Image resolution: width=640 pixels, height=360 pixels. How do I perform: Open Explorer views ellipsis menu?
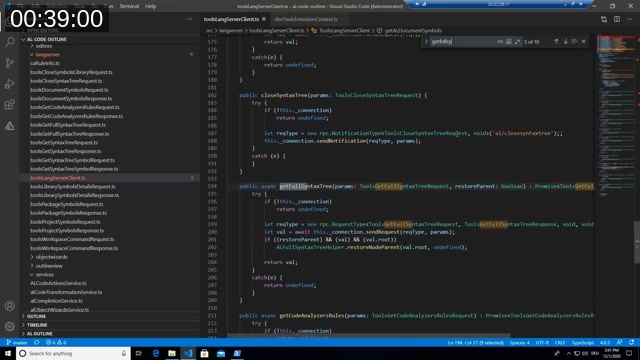point(189,19)
